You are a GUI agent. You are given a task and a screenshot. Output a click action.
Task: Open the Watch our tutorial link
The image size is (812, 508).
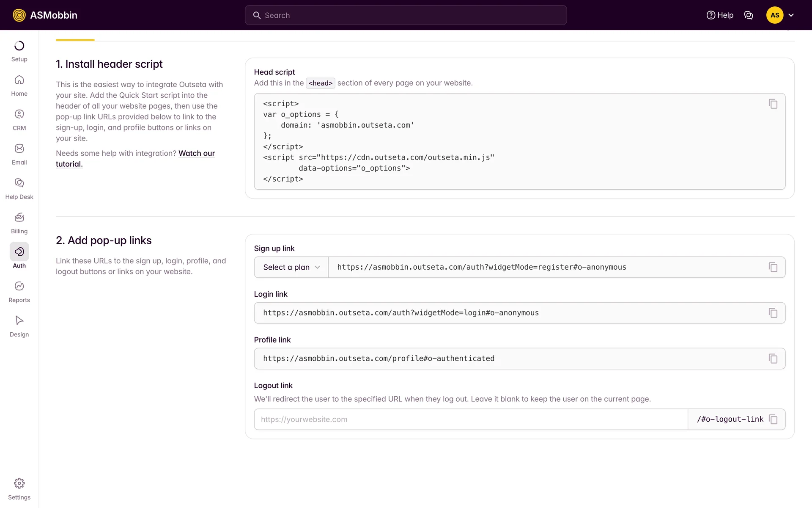point(197,153)
